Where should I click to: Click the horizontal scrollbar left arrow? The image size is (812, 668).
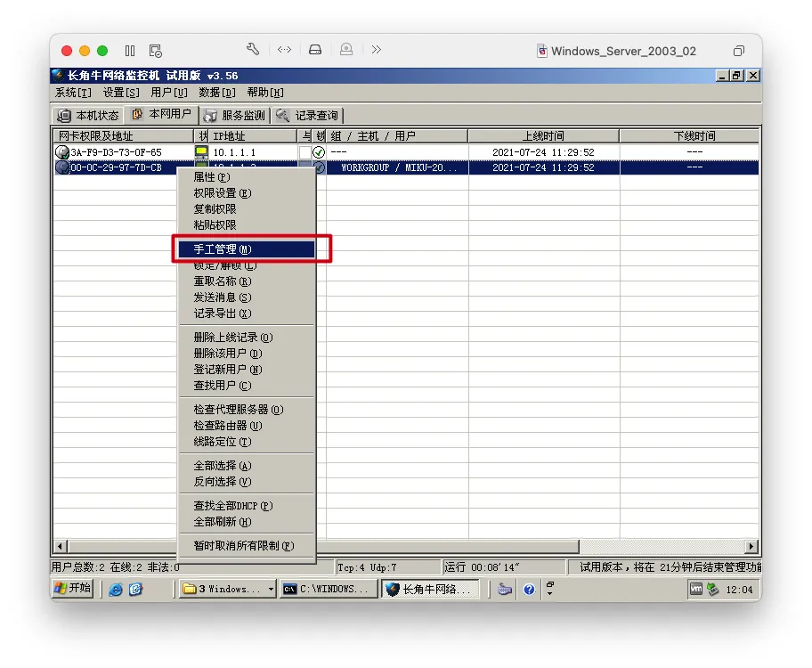60,546
